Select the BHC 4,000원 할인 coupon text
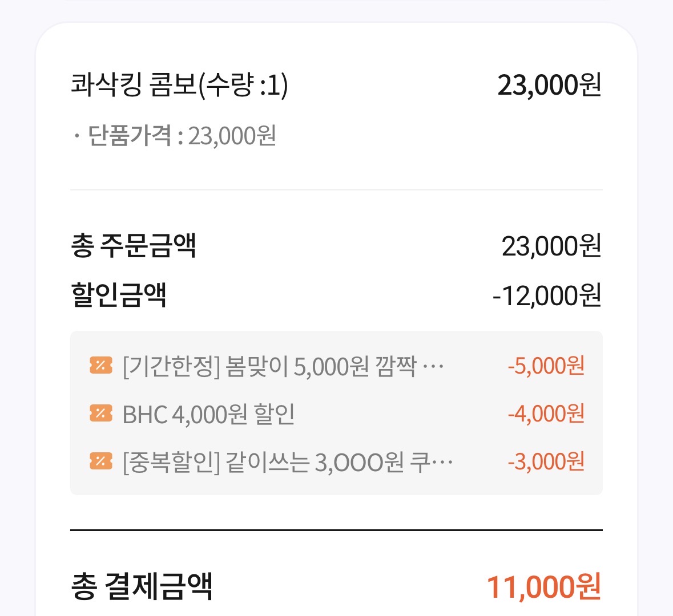 [x=208, y=414]
